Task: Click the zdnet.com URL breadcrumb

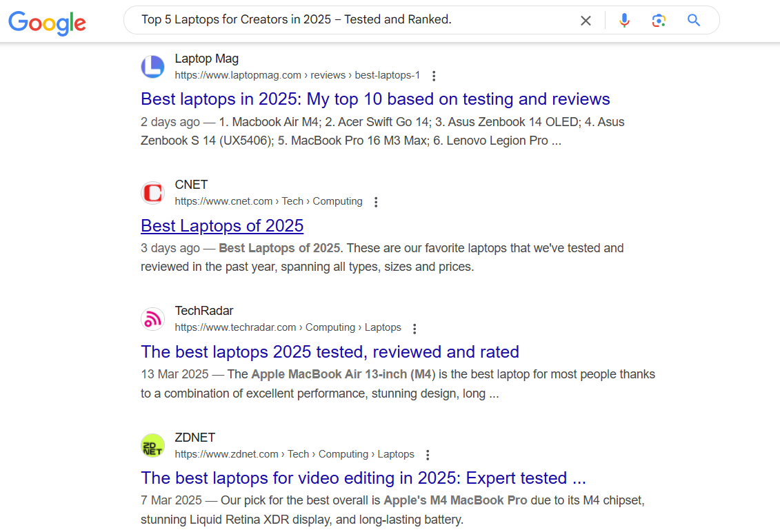Action: click(294, 454)
